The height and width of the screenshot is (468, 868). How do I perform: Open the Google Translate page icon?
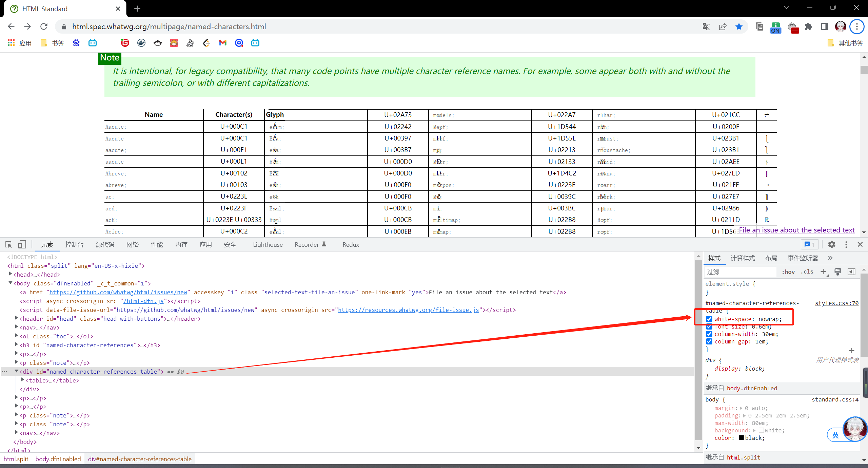(x=706, y=26)
